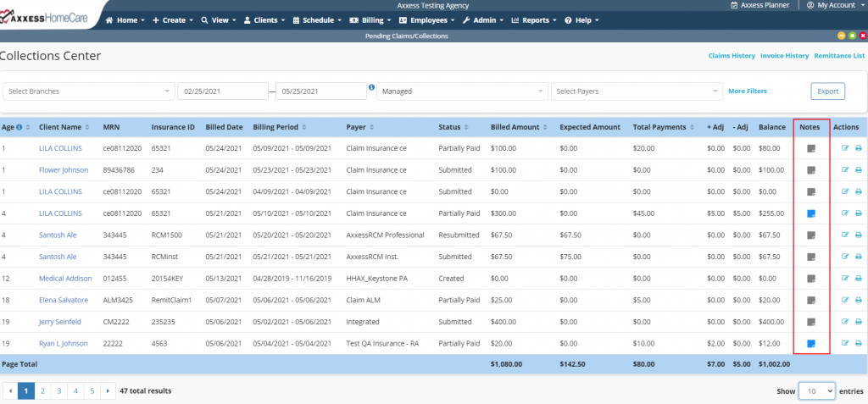Sort by Total Payments column
This screenshot has width=868, height=404.
point(665,127)
